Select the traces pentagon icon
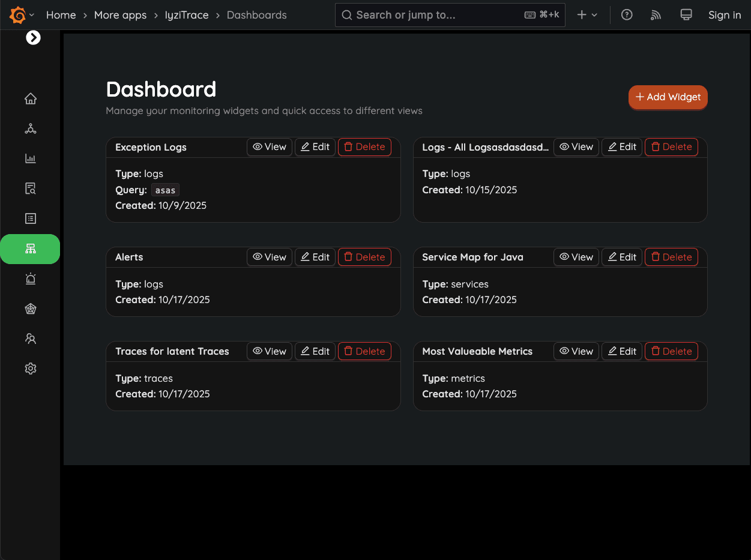The image size is (751, 560). coord(30,308)
